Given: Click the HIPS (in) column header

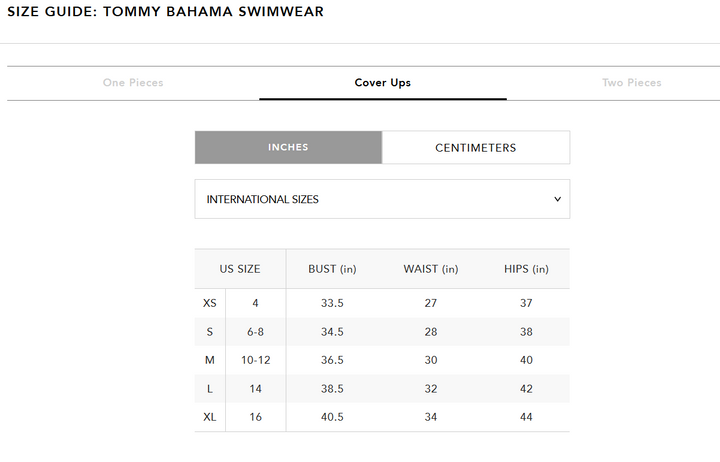Looking at the screenshot, I should pyautogui.click(x=526, y=269).
